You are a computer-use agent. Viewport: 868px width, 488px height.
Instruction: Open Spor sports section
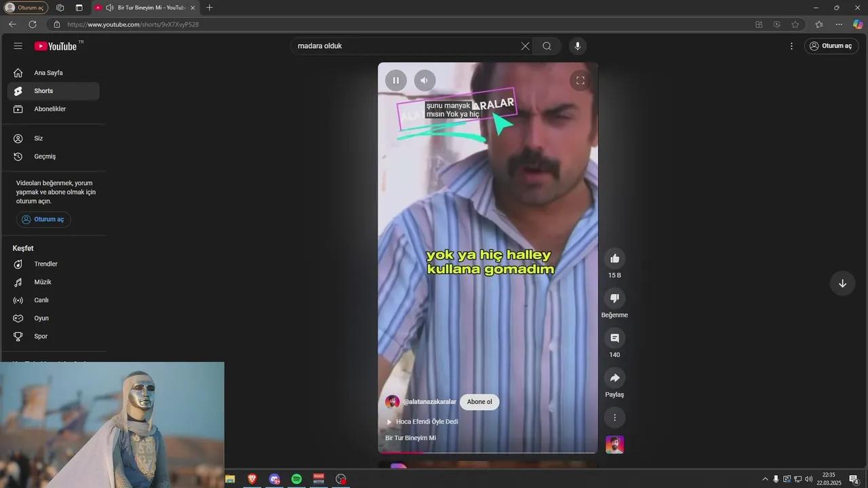pos(54,336)
